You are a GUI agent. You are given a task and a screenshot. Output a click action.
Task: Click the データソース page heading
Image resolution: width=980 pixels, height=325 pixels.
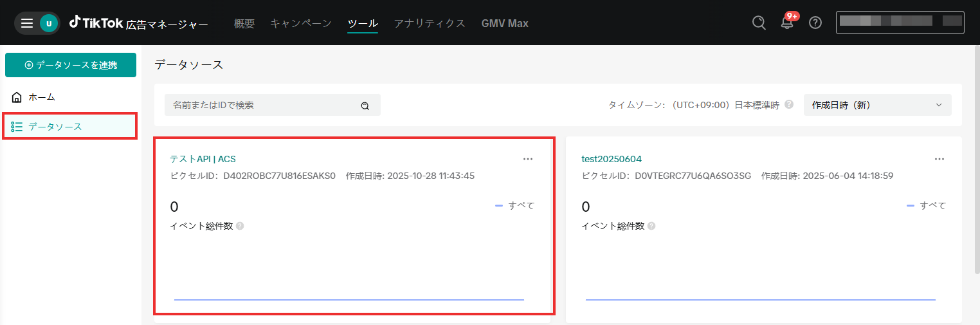pos(189,64)
